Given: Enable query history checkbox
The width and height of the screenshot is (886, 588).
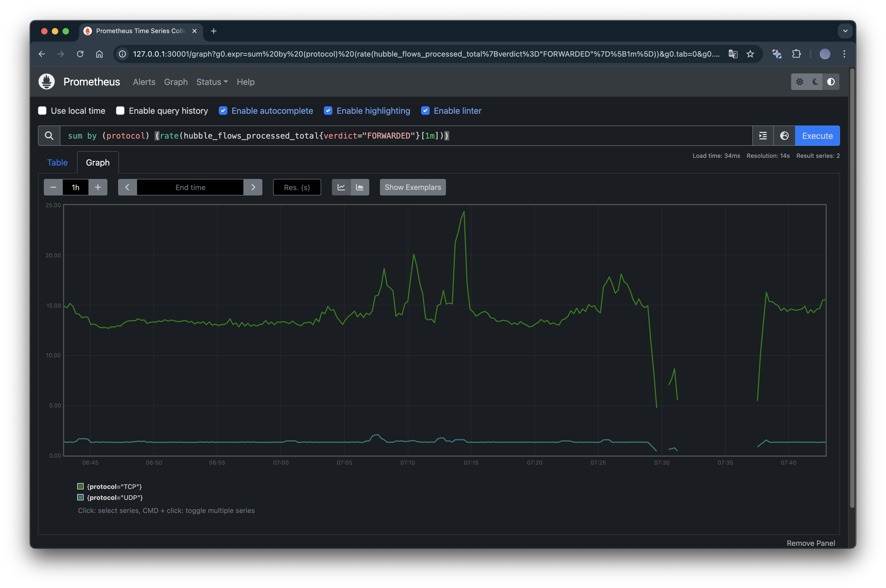Looking at the screenshot, I should (x=121, y=111).
